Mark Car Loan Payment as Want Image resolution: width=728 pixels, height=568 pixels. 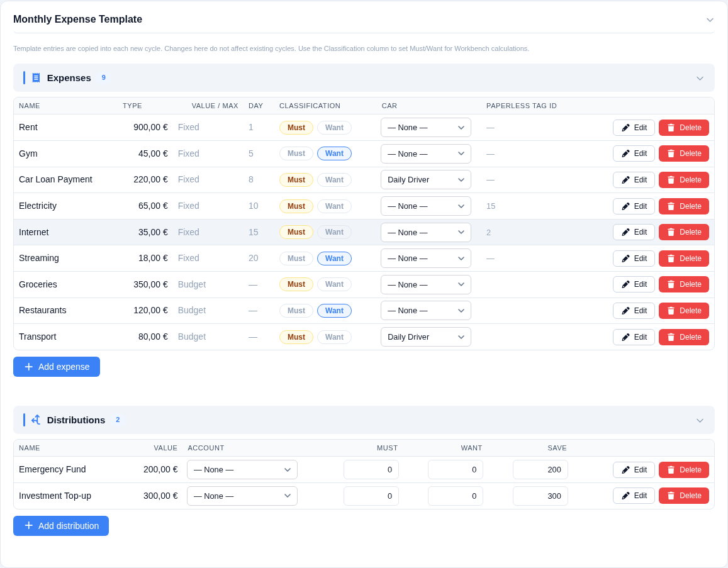click(x=334, y=180)
